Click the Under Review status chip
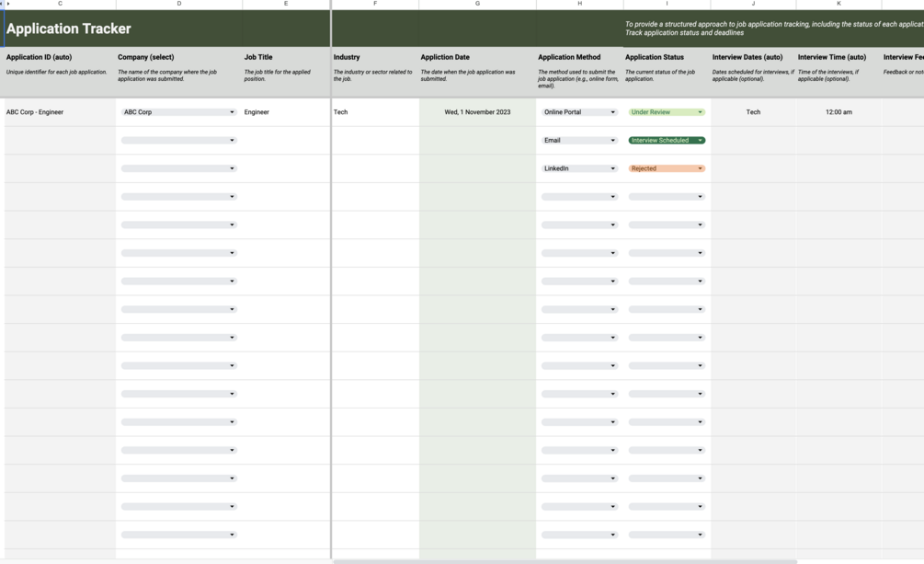 tap(667, 112)
